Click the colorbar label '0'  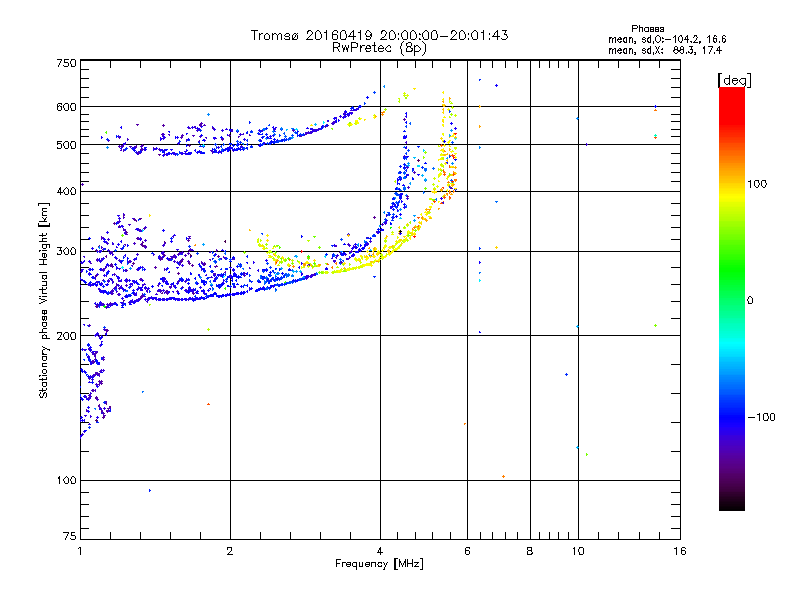coord(750,301)
